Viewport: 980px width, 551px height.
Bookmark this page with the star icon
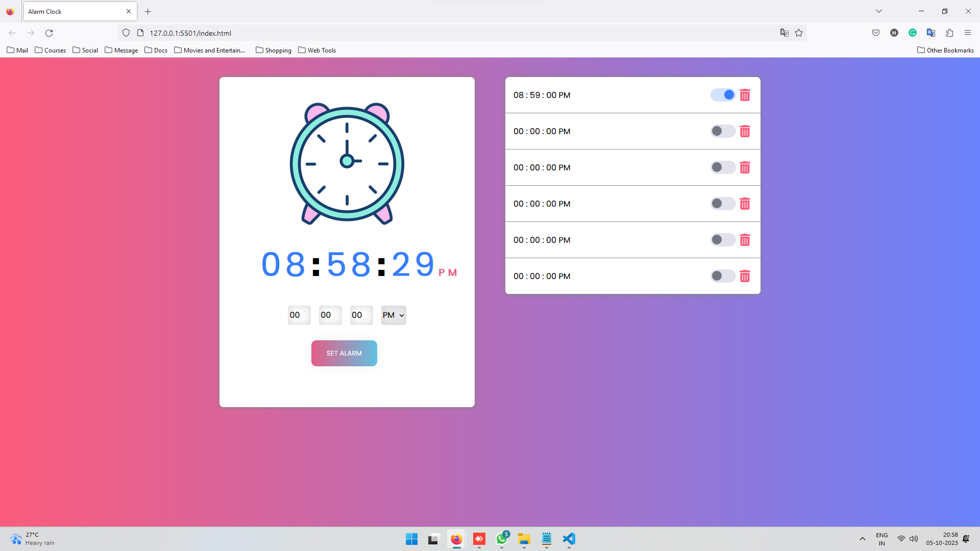point(799,33)
